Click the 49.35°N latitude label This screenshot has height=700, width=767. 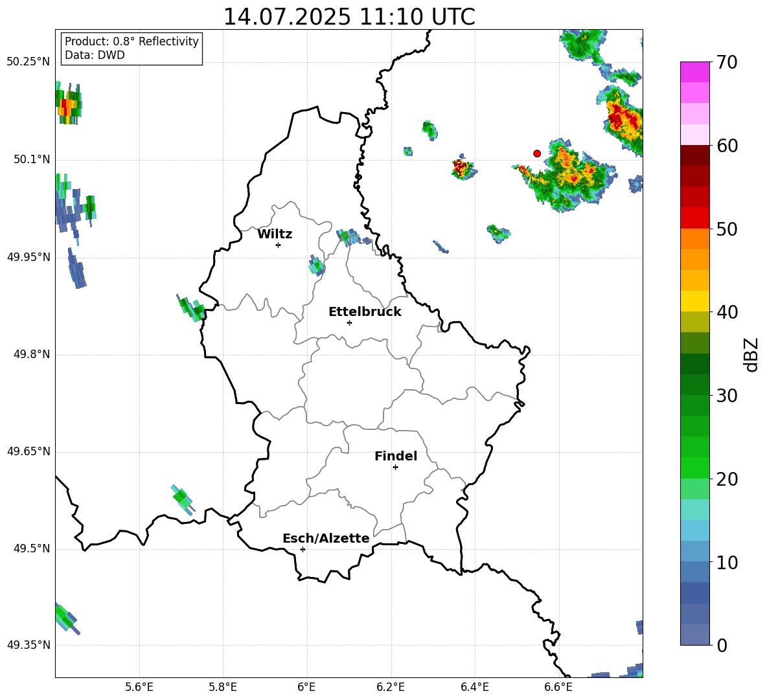tap(29, 645)
